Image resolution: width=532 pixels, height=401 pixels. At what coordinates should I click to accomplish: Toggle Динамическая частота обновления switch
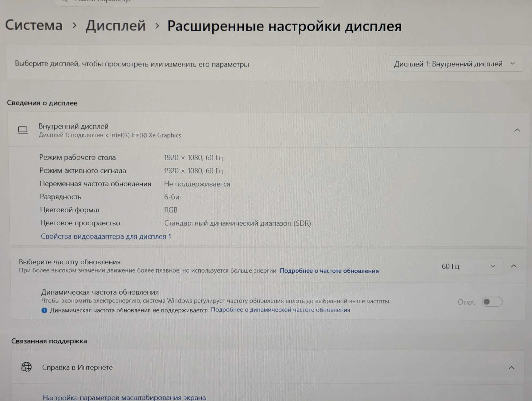point(492,302)
